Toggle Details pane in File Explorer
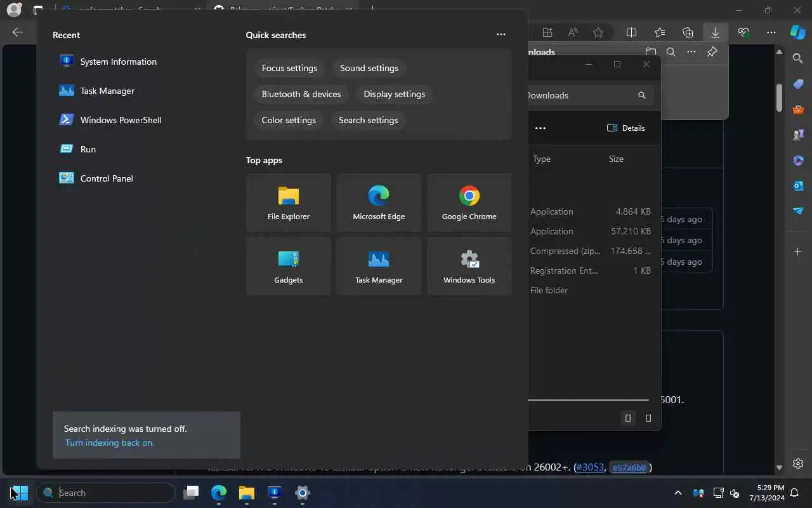Screen dimensions: 812x508 tap(625, 128)
